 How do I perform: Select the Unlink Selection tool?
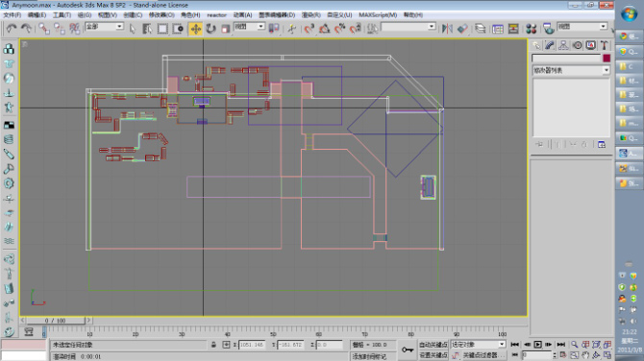60,28
